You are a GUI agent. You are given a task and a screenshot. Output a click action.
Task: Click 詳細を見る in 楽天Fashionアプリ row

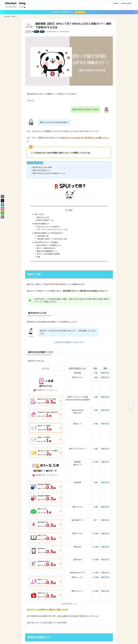[105, 573]
